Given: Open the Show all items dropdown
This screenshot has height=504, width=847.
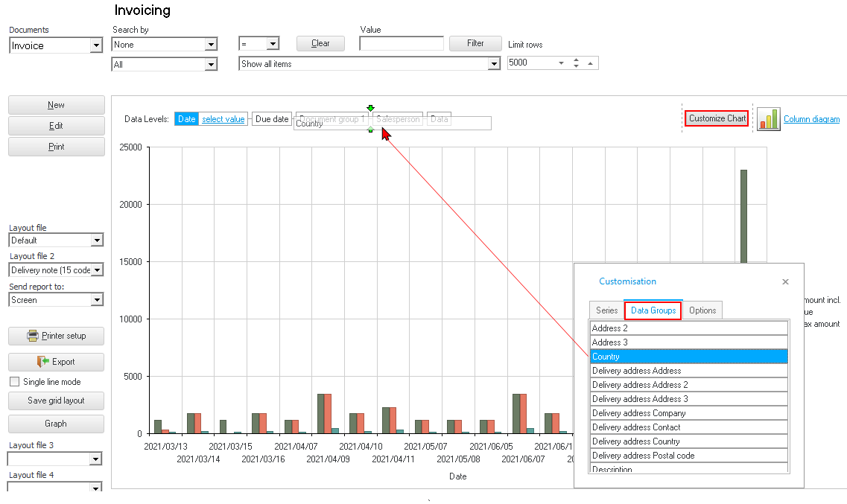Looking at the screenshot, I should click(x=493, y=65).
